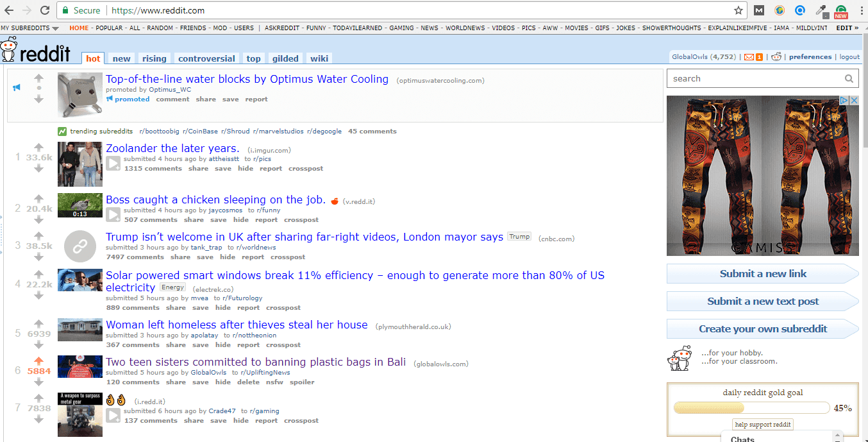
Task: Switch to the rising tab
Action: pyautogui.click(x=154, y=58)
